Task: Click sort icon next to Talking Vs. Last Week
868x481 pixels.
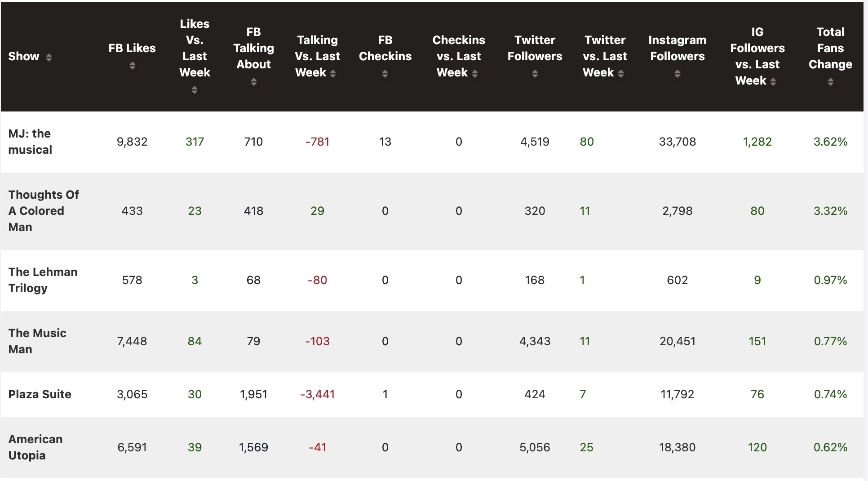Action: [333, 74]
